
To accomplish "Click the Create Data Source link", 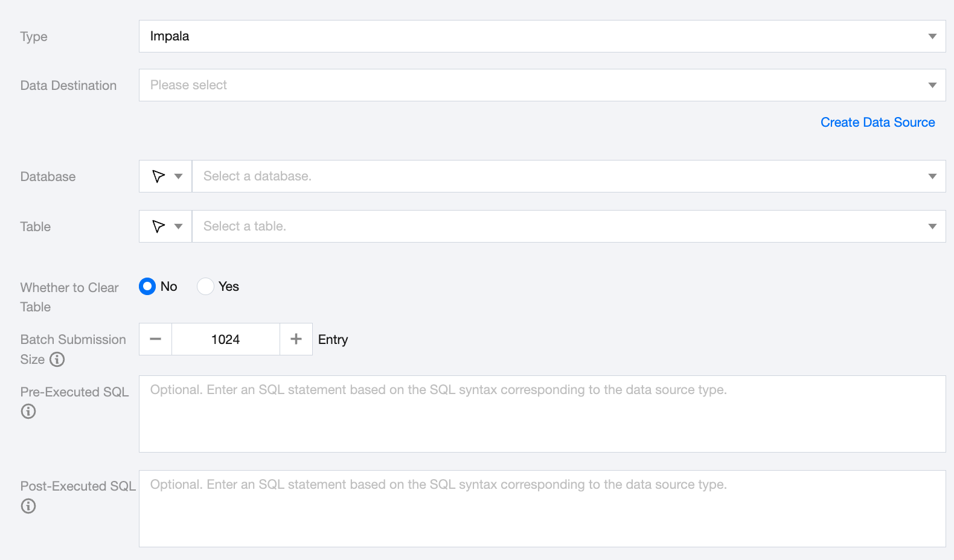I will (x=877, y=122).
